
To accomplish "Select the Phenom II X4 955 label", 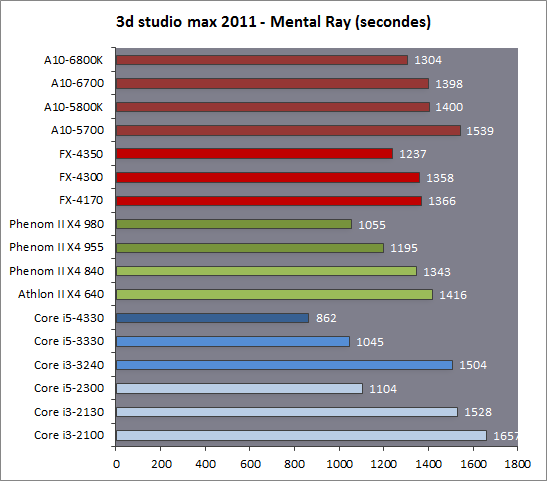I will tap(57, 247).
